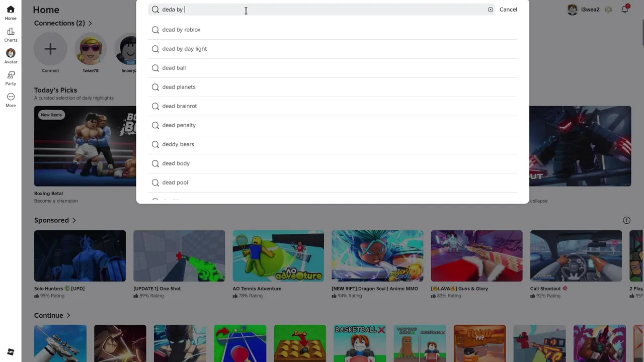This screenshot has height=362, width=644.
Task: Choose the 'dead body' suggestion
Action: pos(333,163)
